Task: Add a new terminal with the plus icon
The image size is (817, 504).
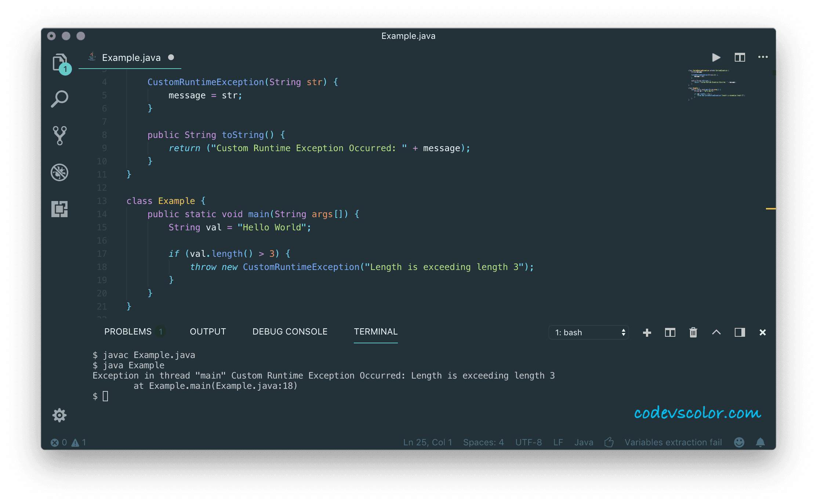Action: (647, 332)
